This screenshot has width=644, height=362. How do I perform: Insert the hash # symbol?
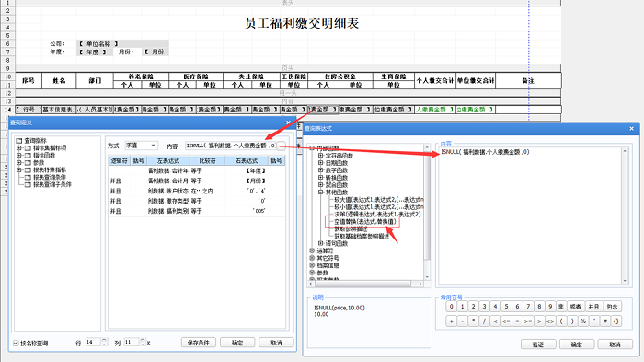tap(605, 321)
